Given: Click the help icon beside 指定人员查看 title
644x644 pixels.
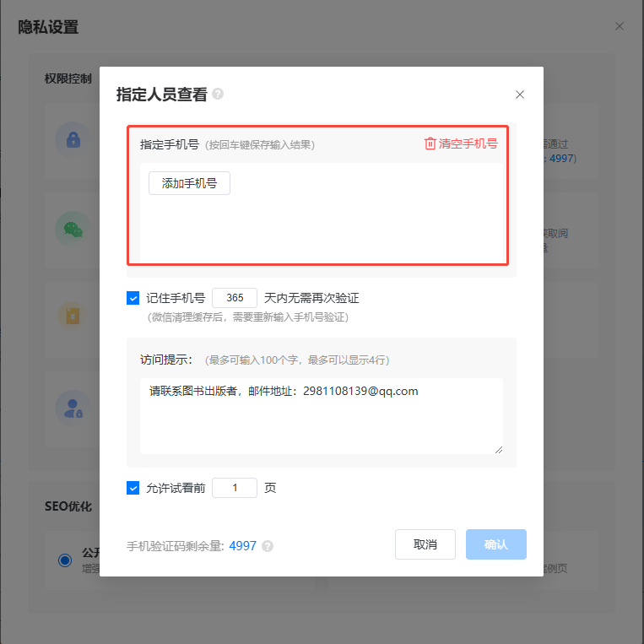Looking at the screenshot, I should coord(218,94).
